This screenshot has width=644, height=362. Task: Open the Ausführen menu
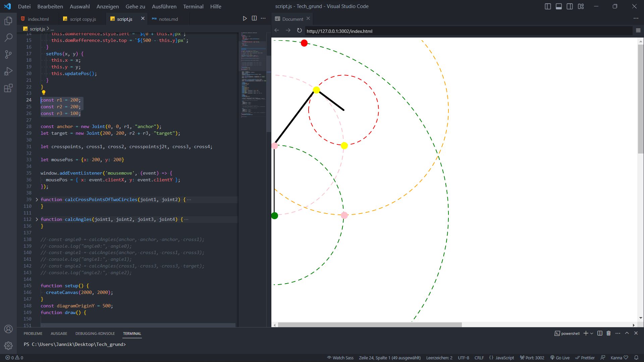coord(164,6)
